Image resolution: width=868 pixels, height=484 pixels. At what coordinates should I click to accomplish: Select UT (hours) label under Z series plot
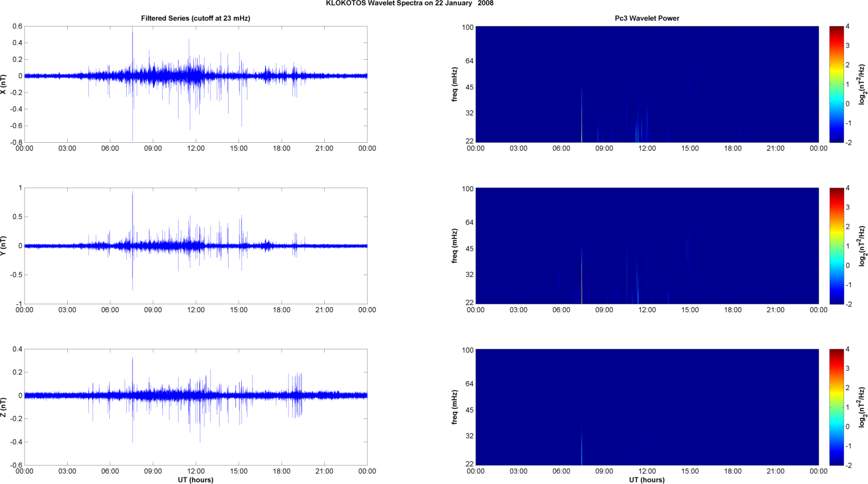pyautogui.click(x=196, y=480)
